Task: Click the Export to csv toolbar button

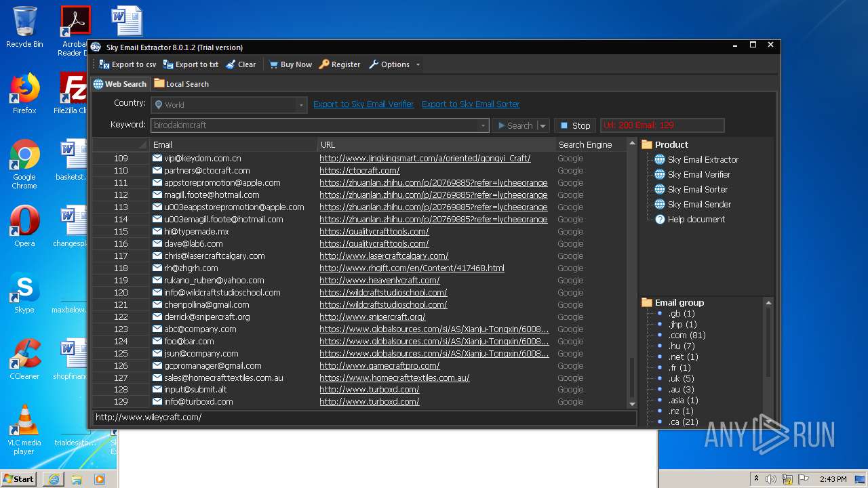Action: tap(127, 64)
